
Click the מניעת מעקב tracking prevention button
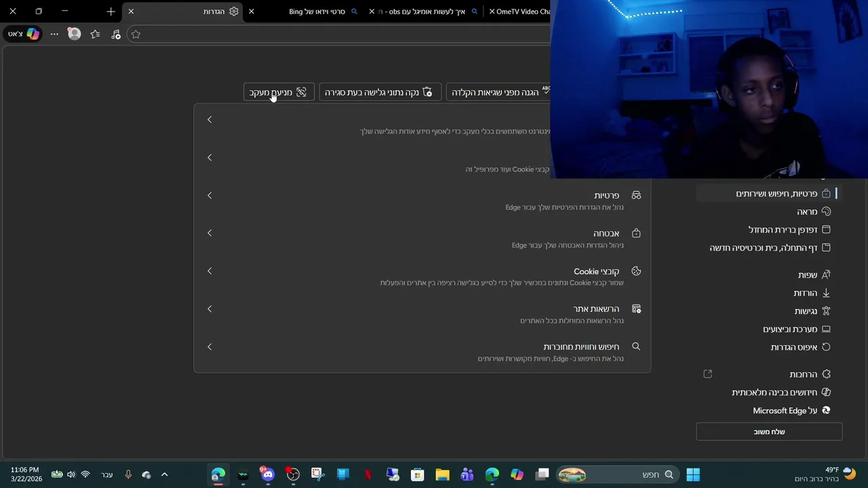tap(279, 92)
